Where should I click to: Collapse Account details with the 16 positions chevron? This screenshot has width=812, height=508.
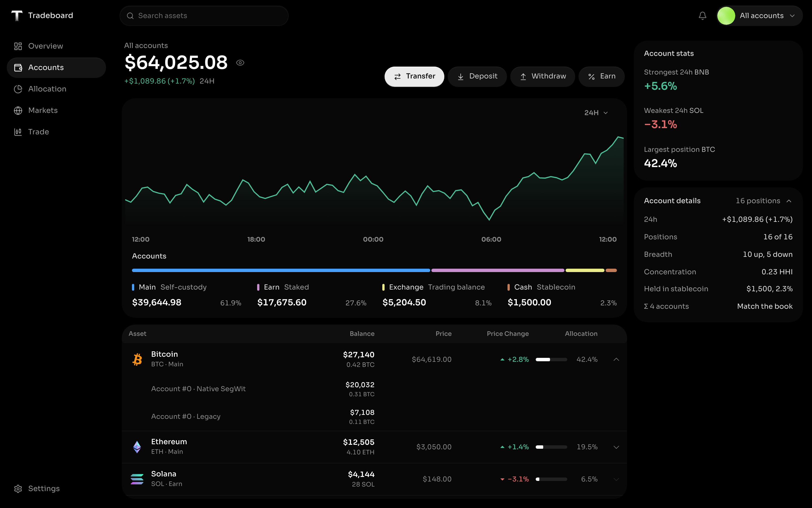(789, 201)
